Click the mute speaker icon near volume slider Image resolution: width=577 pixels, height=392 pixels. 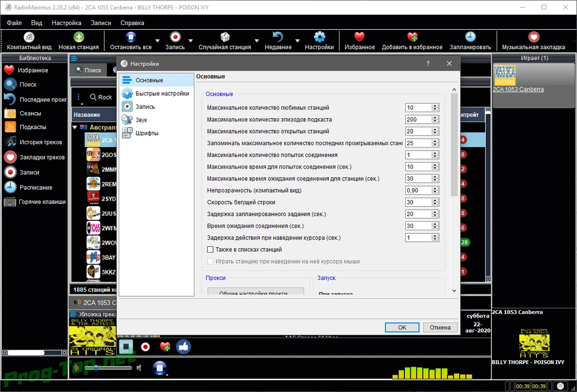139,368
